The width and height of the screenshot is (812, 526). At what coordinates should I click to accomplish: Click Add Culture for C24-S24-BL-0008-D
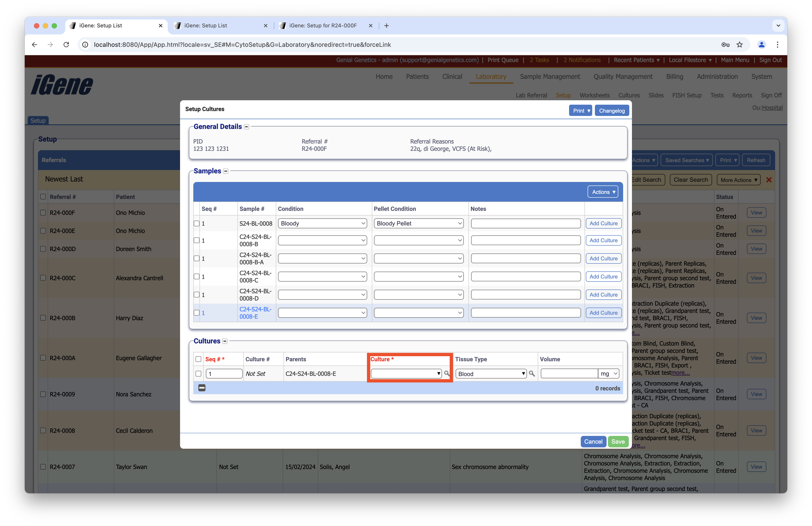click(603, 295)
